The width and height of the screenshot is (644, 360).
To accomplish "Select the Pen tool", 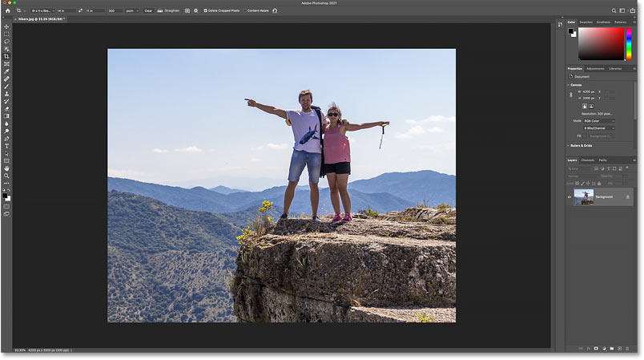I will point(6,139).
